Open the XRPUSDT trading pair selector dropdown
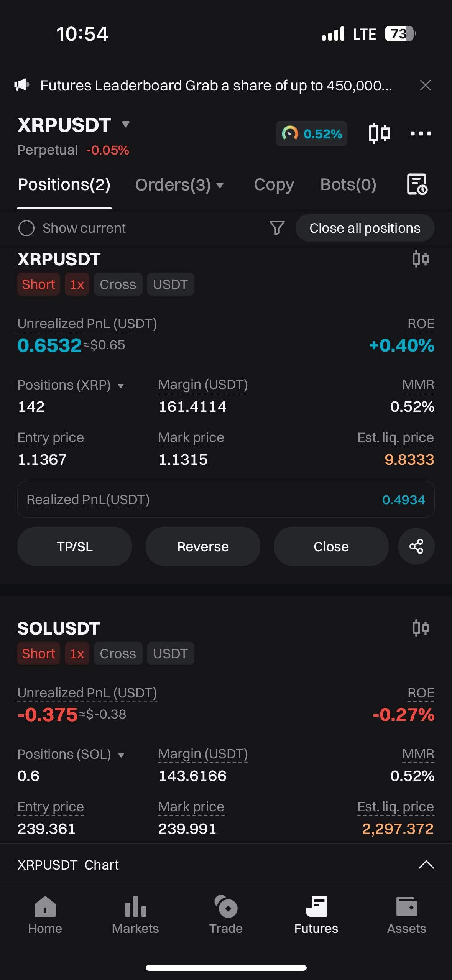This screenshot has height=980, width=452. pyautogui.click(x=126, y=124)
